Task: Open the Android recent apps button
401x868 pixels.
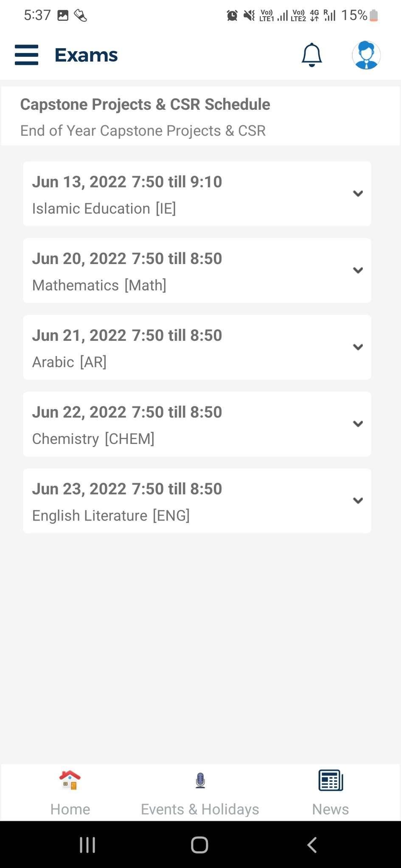Action: click(x=87, y=845)
